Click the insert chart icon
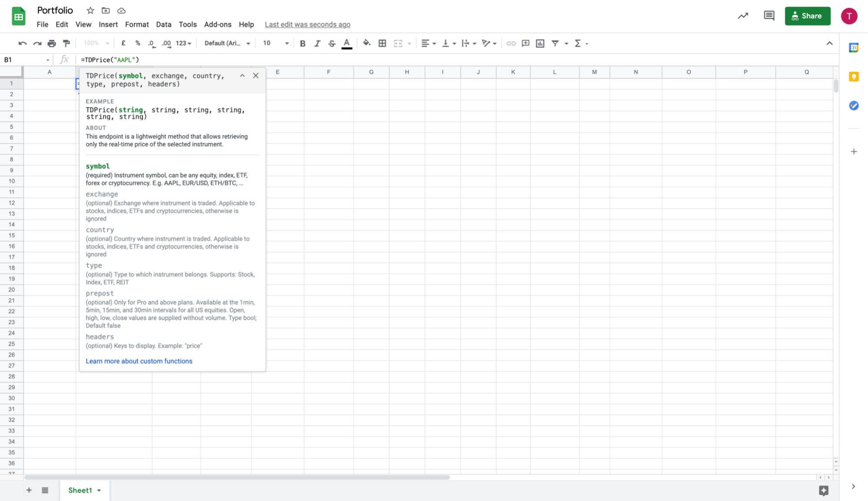Screen dimensions: 868x501 [540, 43]
